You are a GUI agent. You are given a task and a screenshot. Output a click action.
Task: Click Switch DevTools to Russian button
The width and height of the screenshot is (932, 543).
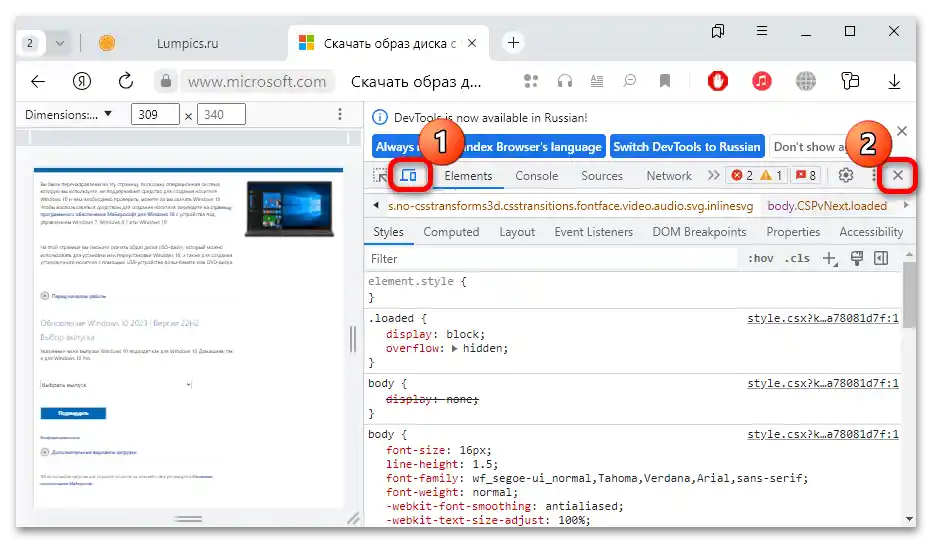click(687, 147)
